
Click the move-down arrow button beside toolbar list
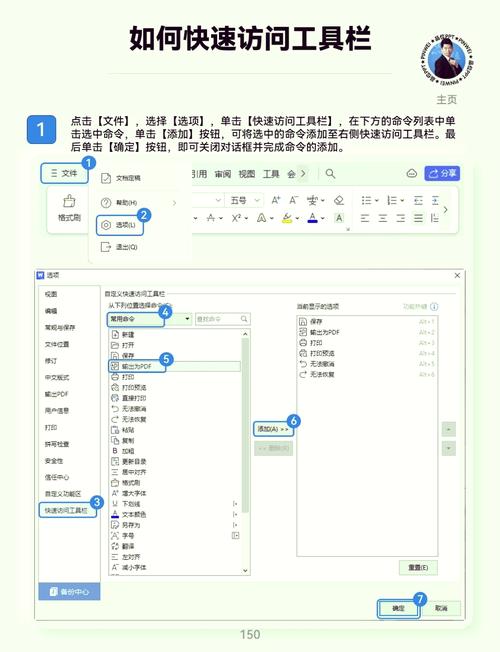click(x=448, y=448)
